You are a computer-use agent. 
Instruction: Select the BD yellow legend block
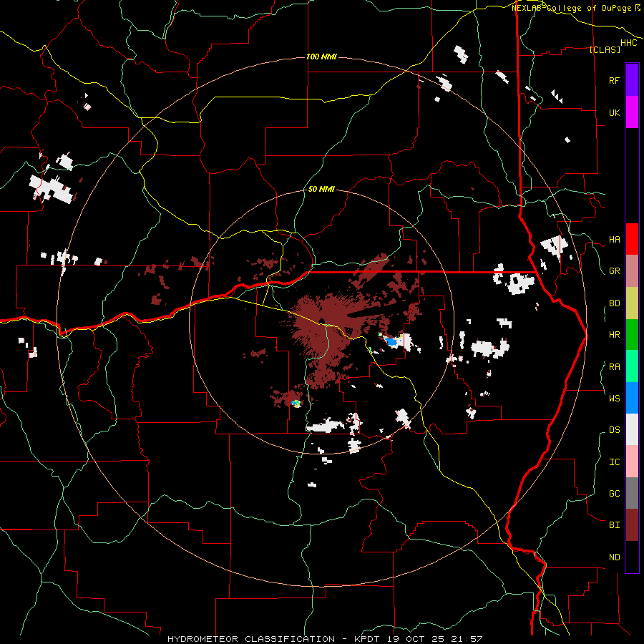632,303
